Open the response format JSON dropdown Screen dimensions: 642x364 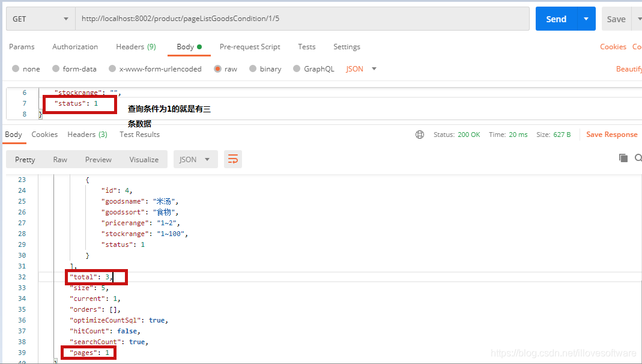coord(195,159)
